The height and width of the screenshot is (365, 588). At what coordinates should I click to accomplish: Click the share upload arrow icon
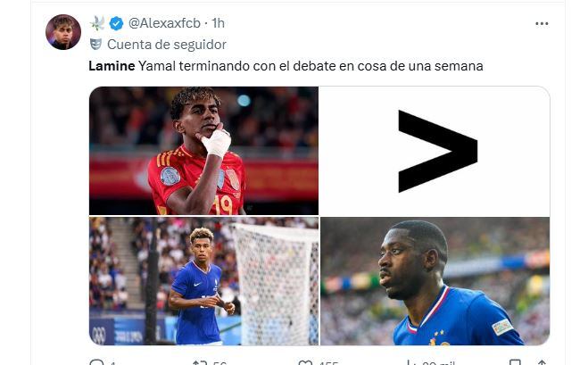pyautogui.click(x=542, y=362)
